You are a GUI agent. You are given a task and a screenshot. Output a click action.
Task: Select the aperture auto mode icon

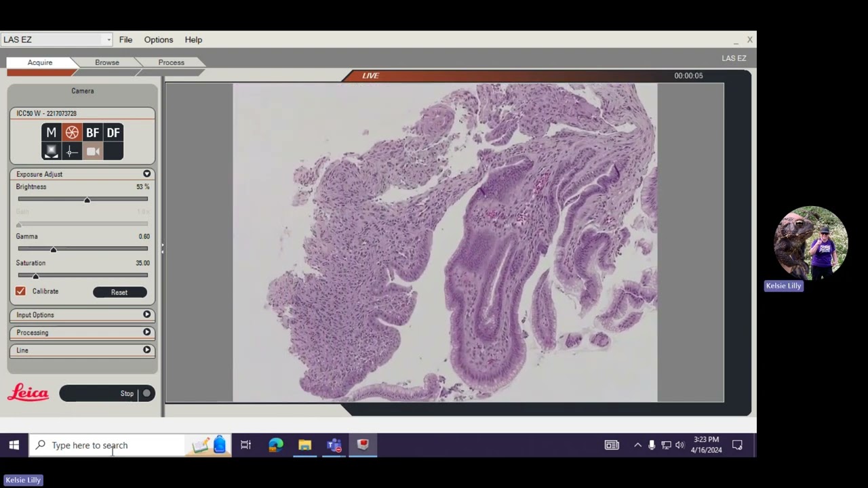click(x=72, y=133)
